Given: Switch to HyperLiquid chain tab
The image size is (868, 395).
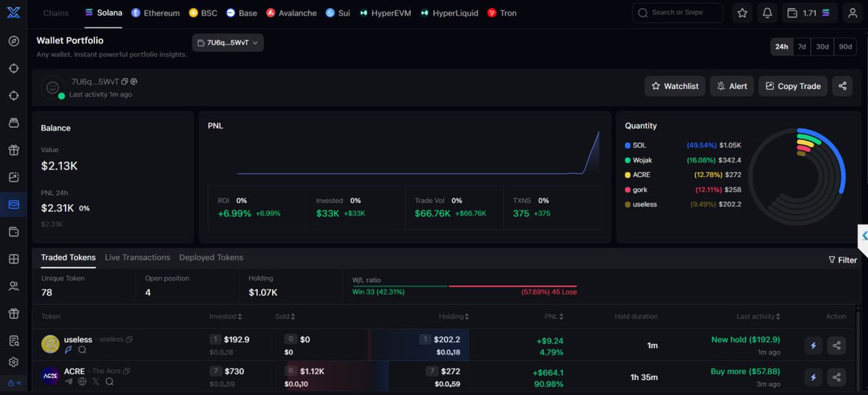Looking at the screenshot, I should [450, 13].
